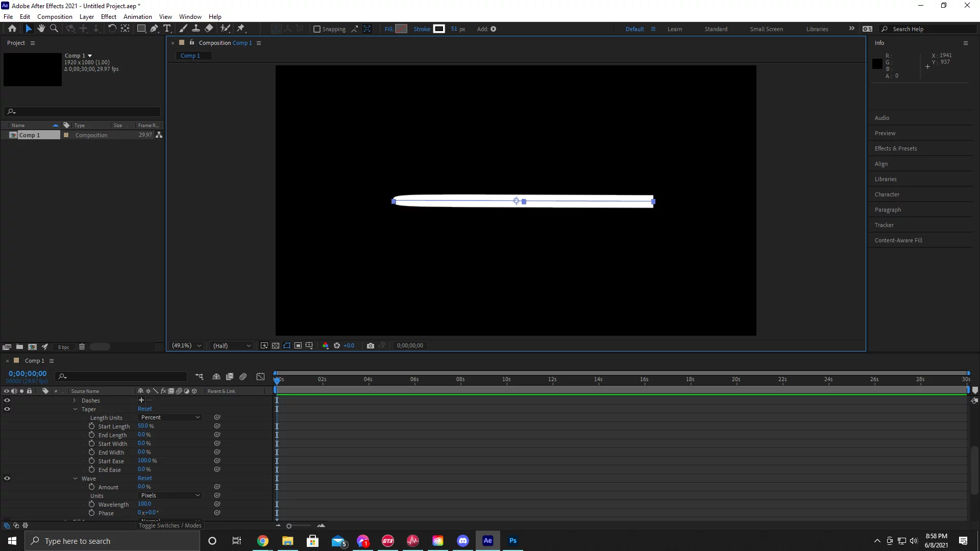Expand the Content-Aware Fill panel
This screenshot has width=980, height=551.
click(898, 240)
